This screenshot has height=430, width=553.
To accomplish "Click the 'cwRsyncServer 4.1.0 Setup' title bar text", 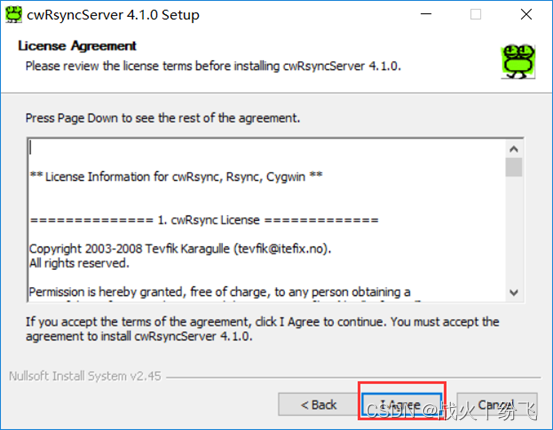I will (113, 15).
